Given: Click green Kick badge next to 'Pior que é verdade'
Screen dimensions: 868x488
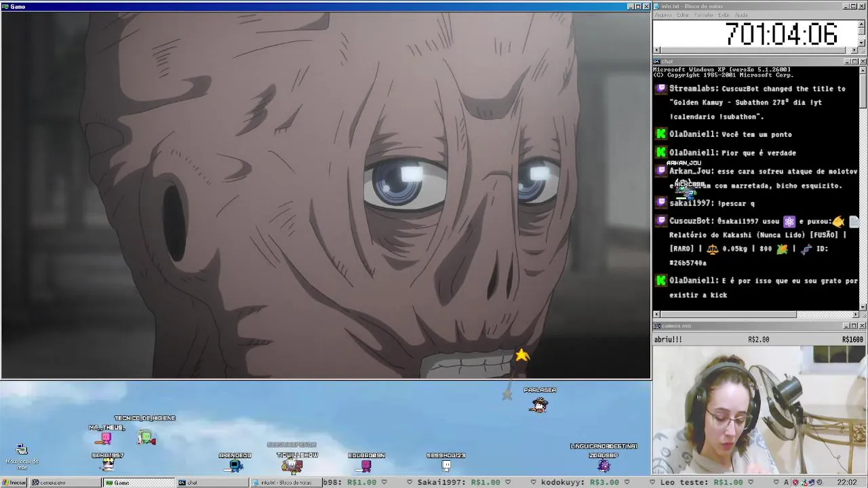Looking at the screenshot, I should pos(662,152).
